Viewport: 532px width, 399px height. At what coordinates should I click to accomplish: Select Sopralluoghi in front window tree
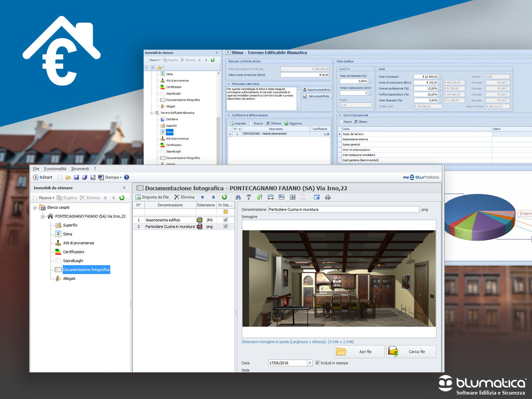(73, 261)
